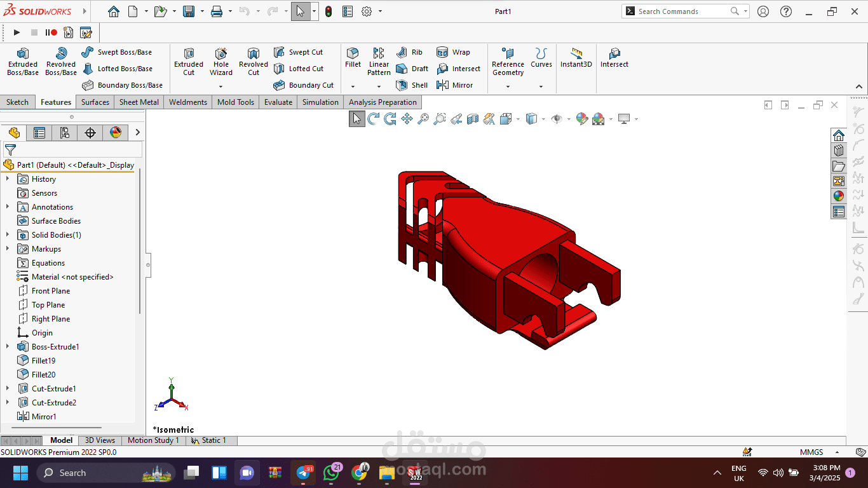Click the Swept Boss/Base feature
868x488 pixels.
(x=117, y=52)
